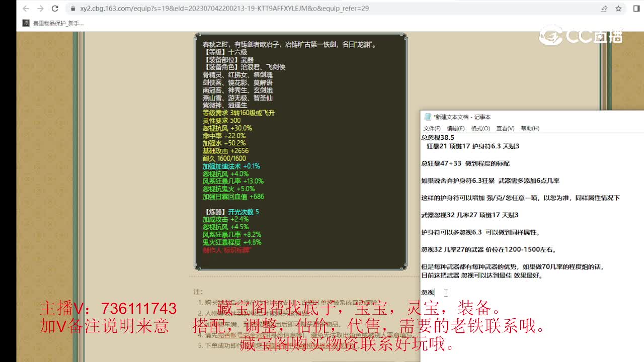Reload the current page
This screenshot has width=644, height=362.
pos(55,9)
